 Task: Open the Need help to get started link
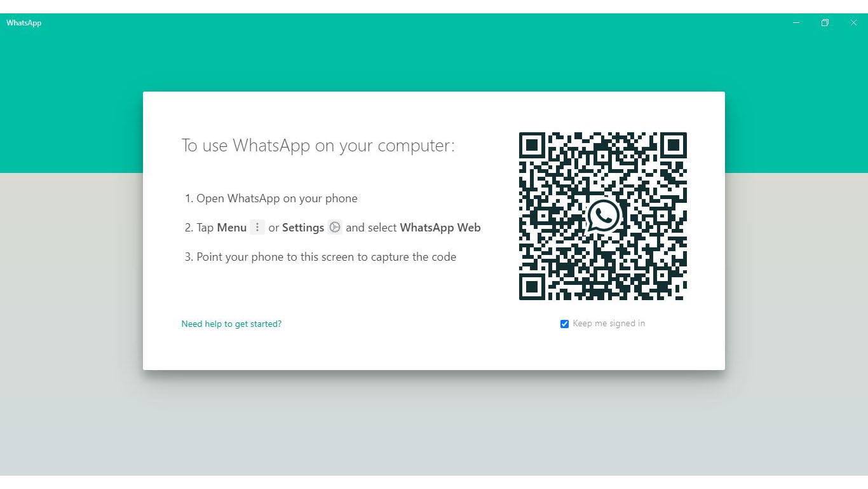coord(231,324)
